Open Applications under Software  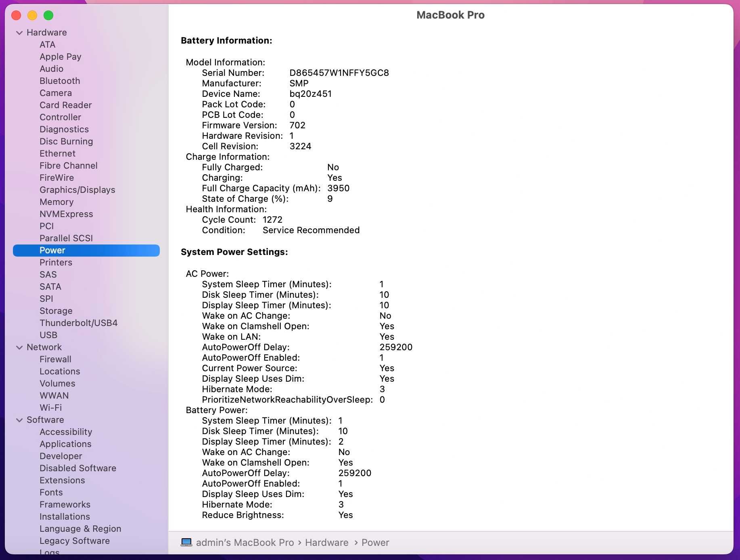point(65,444)
